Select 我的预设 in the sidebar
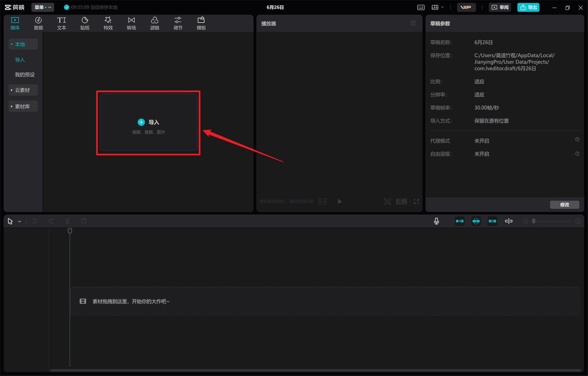Image resolution: width=588 pixels, height=376 pixels. 25,74
